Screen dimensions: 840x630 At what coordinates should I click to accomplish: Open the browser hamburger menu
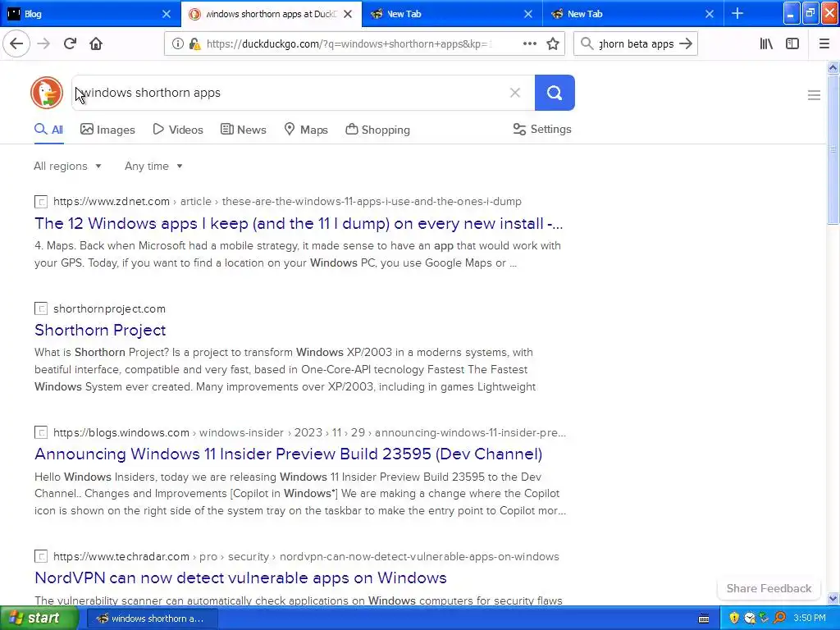click(x=824, y=44)
